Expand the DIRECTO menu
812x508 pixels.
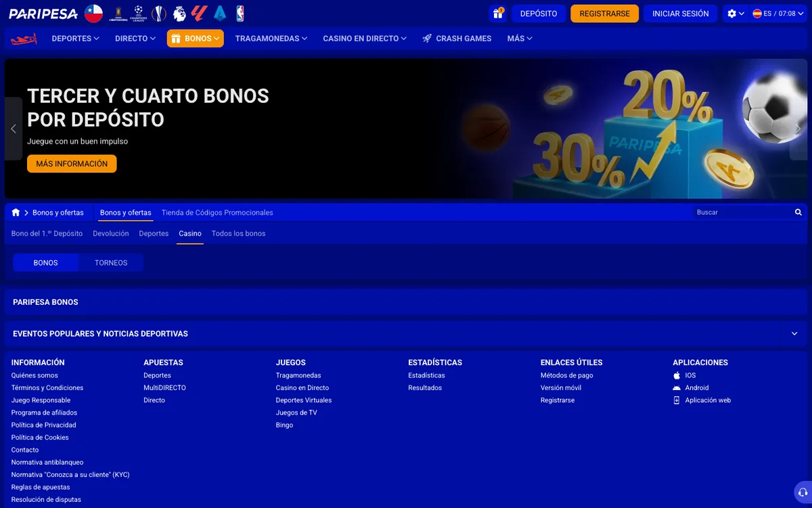click(x=135, y=39)
